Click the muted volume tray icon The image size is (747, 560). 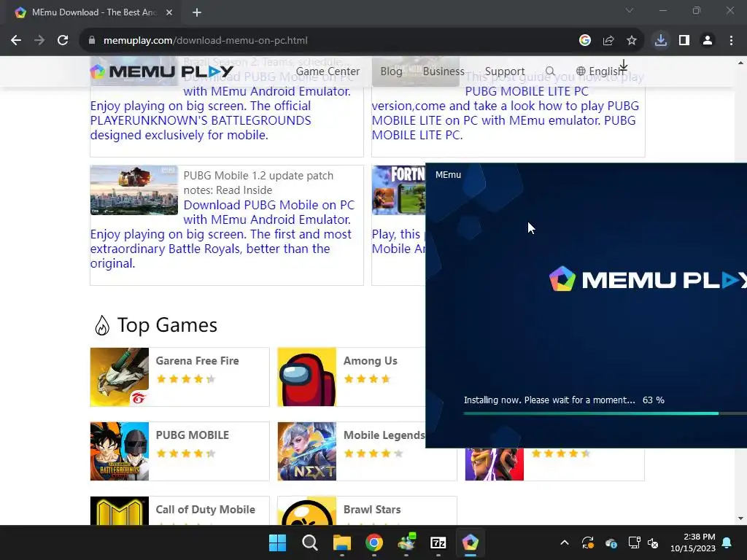(x=653, y=542)
